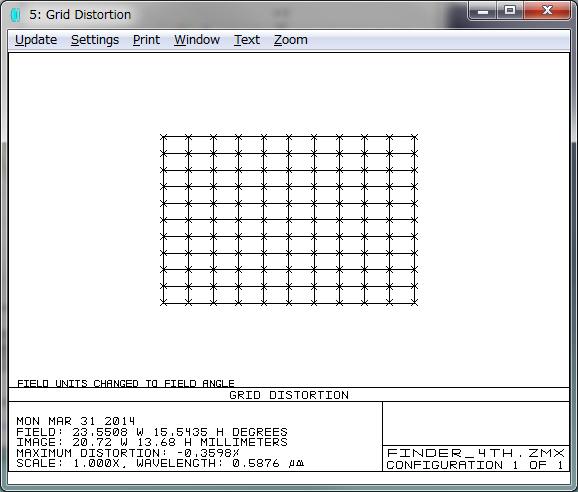Select the top-left corner cross of the grid
Screen dimensions: 578x492
click(163, 137)
